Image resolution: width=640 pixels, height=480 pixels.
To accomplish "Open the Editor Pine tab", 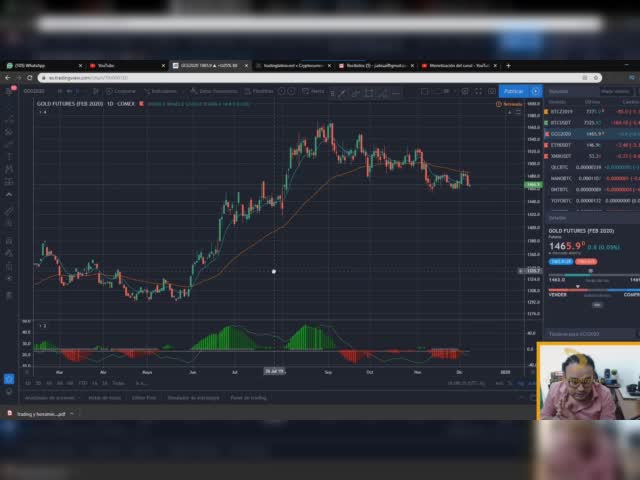I will [x=144, y=397].
